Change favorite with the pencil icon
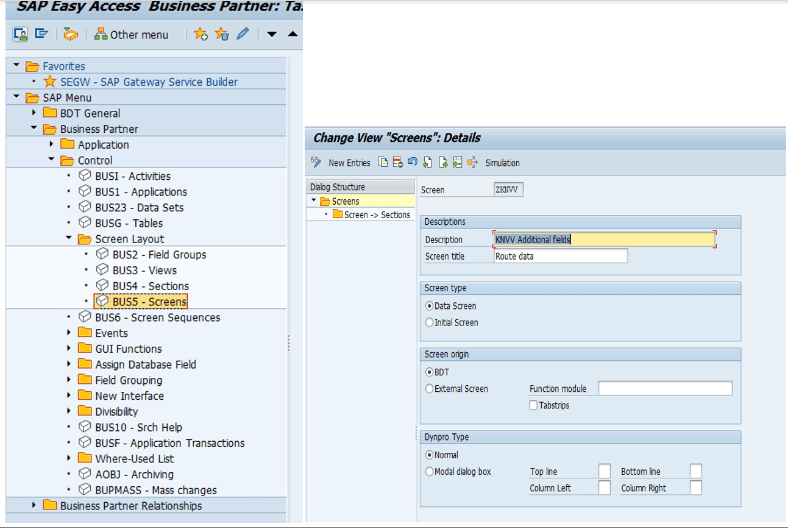Screen dimensions: 788x532 pyautogui.click(x=243, y=34)
